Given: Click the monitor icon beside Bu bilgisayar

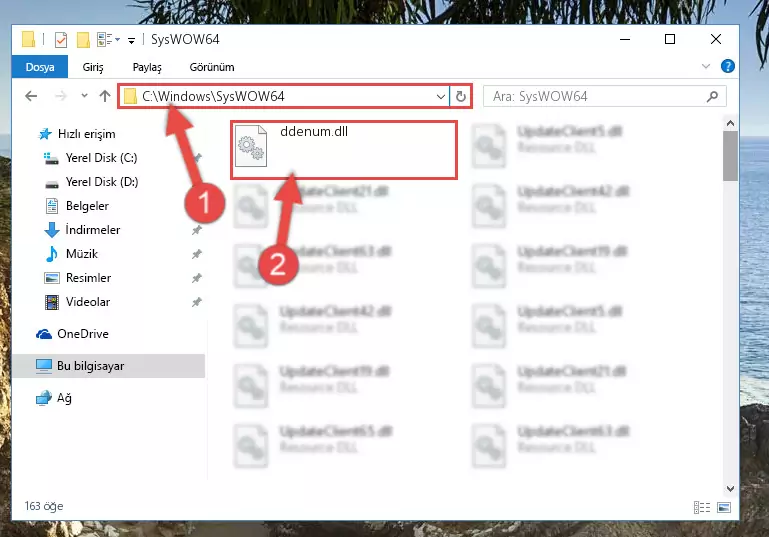Looking at the screenshot, I should (44, 366).
